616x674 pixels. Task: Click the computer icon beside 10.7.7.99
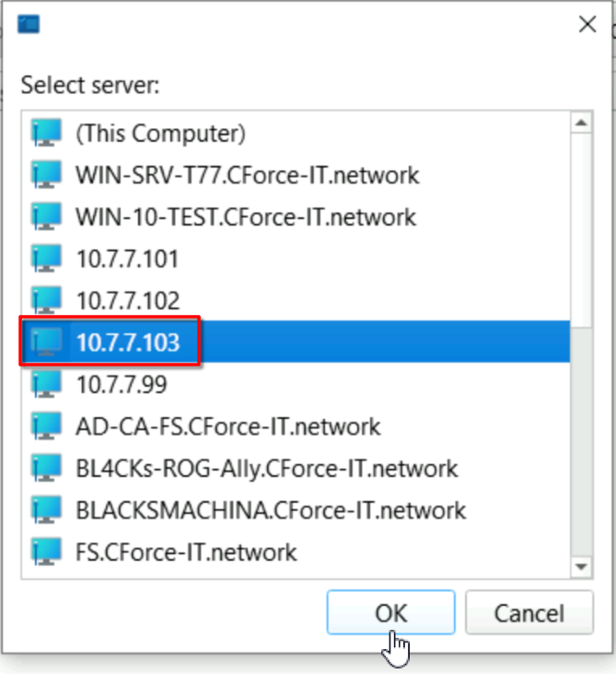(46, 384)
